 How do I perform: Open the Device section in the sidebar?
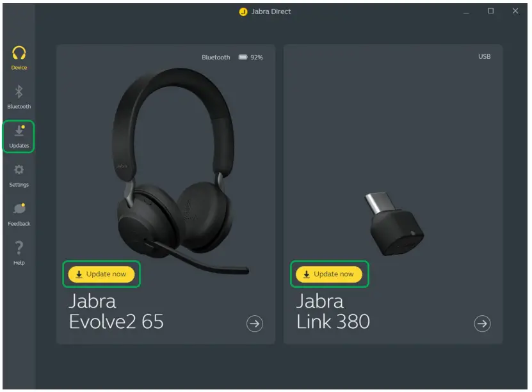click(x=19, y=58)
